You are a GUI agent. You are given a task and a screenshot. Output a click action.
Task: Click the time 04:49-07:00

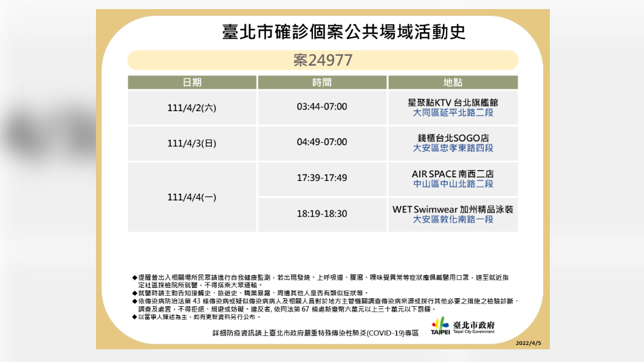click(322, 142)
